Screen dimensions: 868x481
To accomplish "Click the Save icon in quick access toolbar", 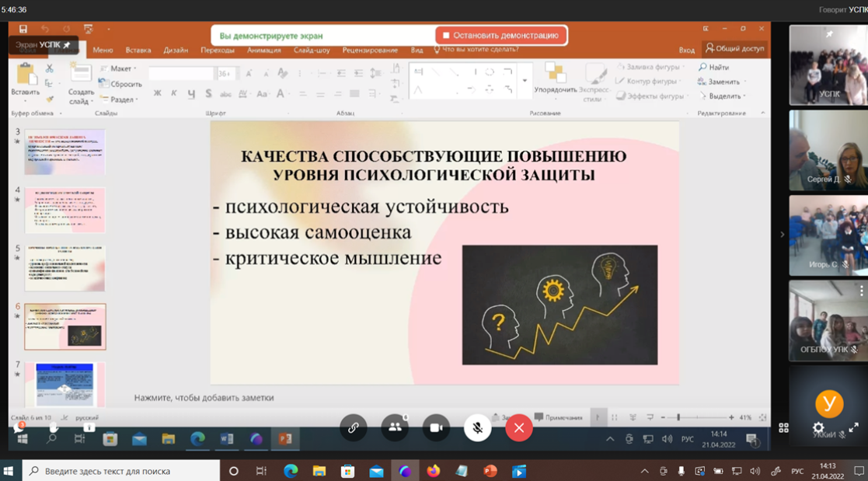I will [23, 30].
